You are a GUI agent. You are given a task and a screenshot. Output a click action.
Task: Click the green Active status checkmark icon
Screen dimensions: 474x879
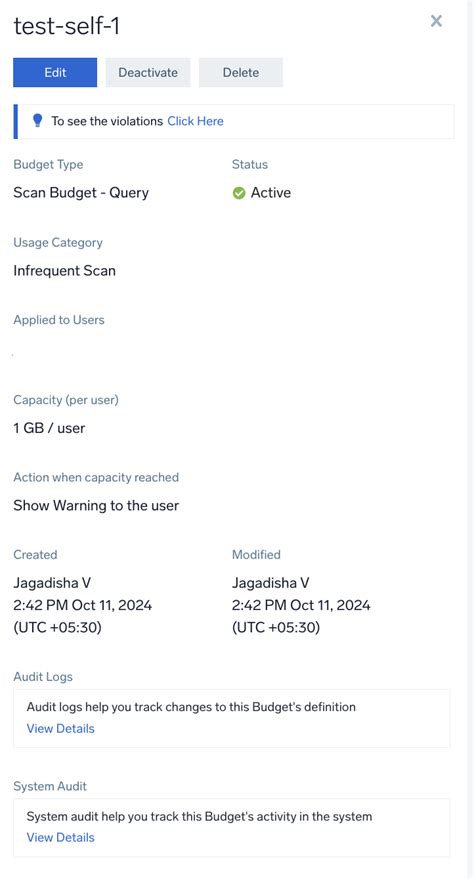tap(239, 193)
